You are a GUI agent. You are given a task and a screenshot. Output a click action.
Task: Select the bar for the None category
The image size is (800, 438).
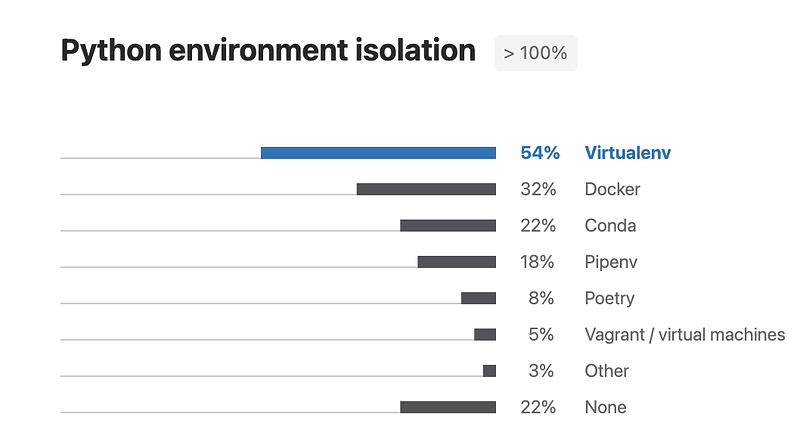click(x=448, y=407)
